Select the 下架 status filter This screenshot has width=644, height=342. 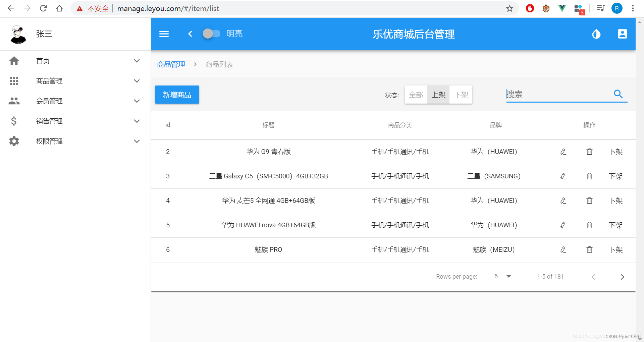coord(461,95)
